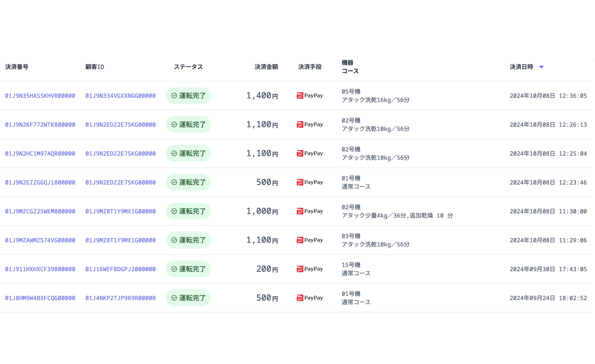Viewport: 595px width, 364px height.
Task: Click the PayPay icon on the bottom payment row
Action: 300,298
